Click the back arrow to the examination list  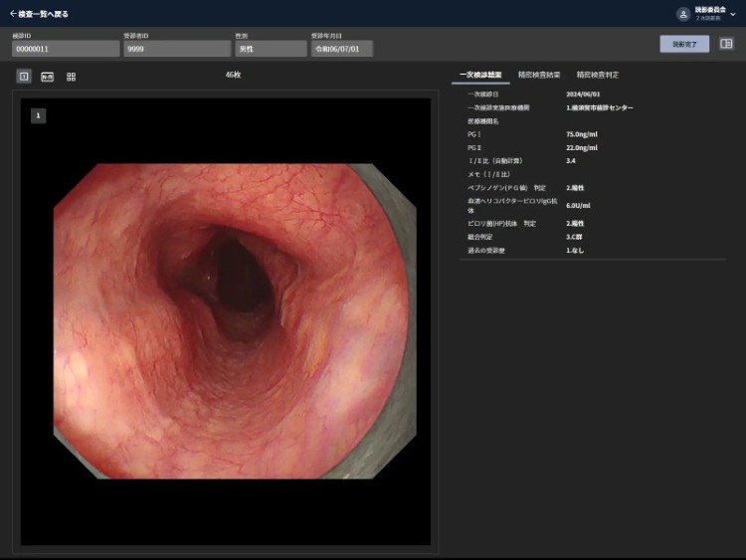(x=13, y=14)
